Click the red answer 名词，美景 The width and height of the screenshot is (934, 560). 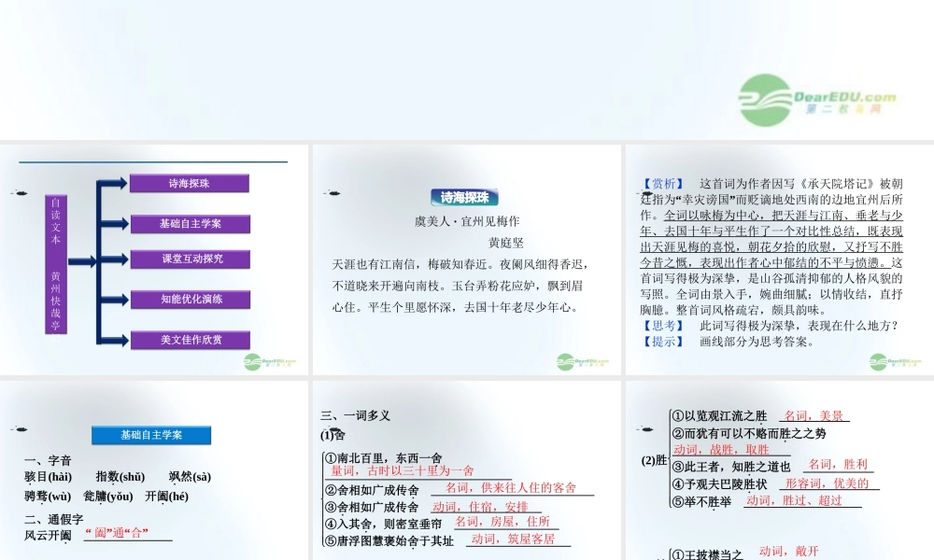click(814, 416)
